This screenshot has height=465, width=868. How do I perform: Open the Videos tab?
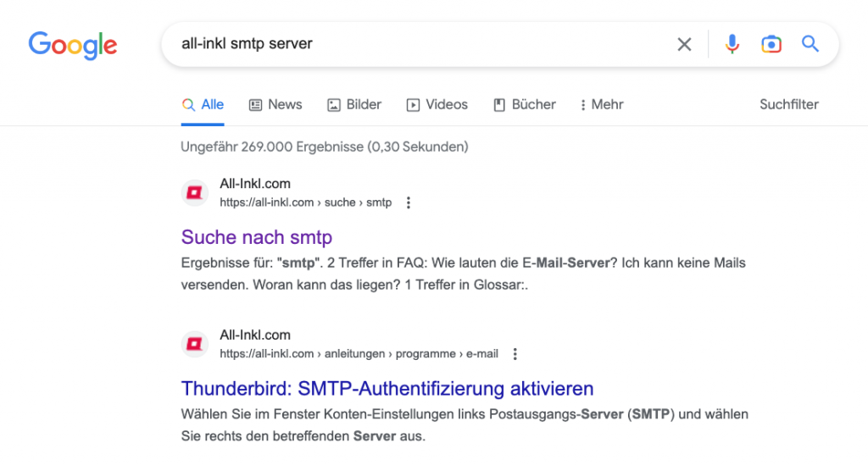point(437,104)
